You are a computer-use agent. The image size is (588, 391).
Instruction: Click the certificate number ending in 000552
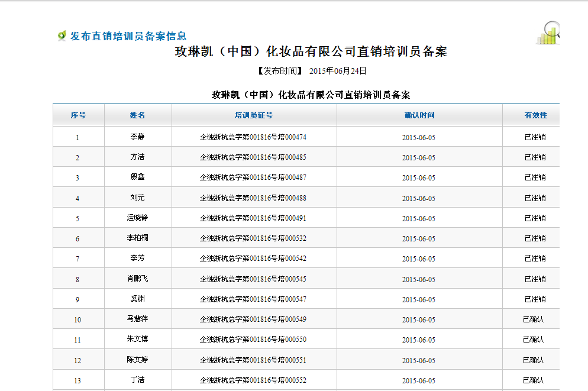point(253,380)
